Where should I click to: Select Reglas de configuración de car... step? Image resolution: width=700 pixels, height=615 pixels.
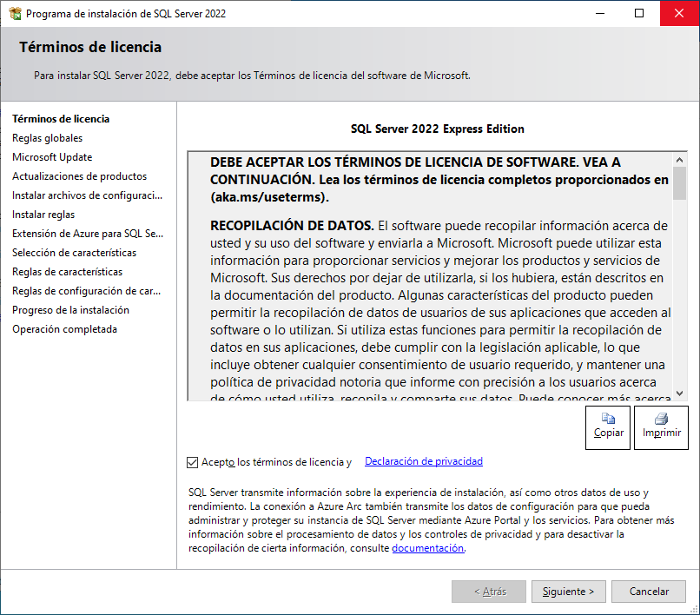(x=86, y=291)
